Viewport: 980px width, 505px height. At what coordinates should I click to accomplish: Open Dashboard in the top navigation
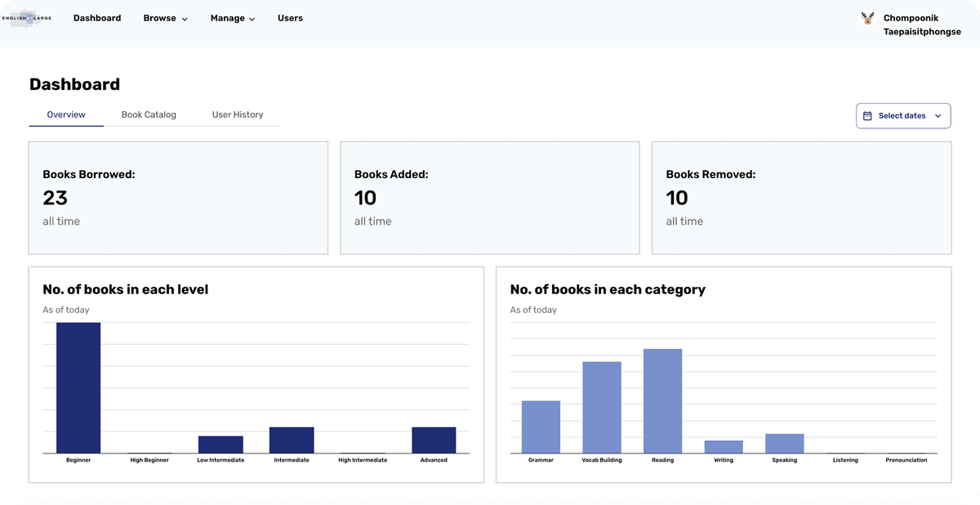[x=97, y=18]
